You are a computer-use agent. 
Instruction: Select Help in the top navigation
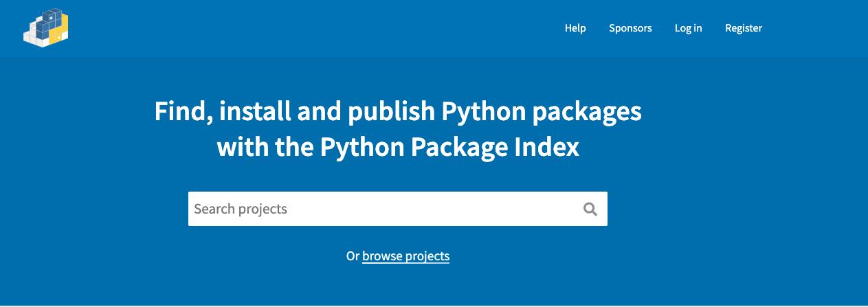[x=575, y=28]
